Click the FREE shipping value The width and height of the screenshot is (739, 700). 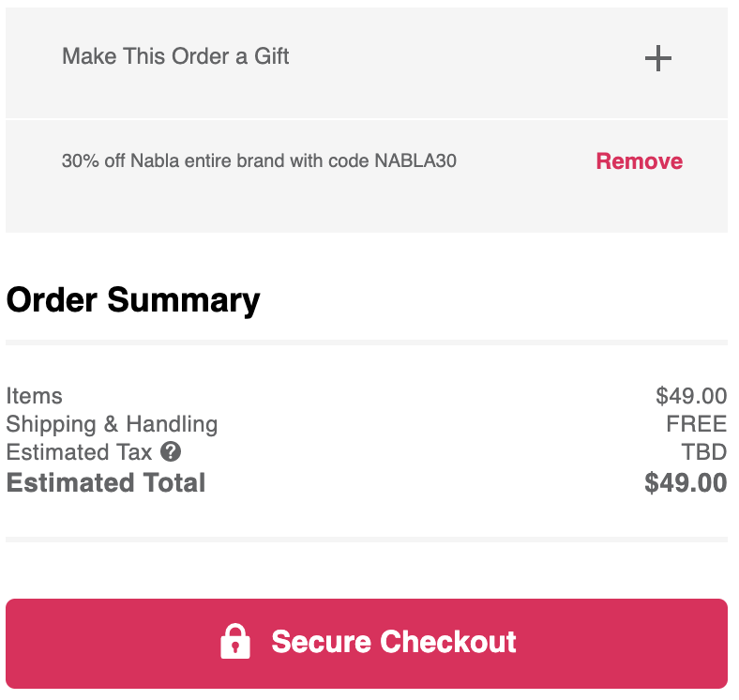click(x=696, y=423)
